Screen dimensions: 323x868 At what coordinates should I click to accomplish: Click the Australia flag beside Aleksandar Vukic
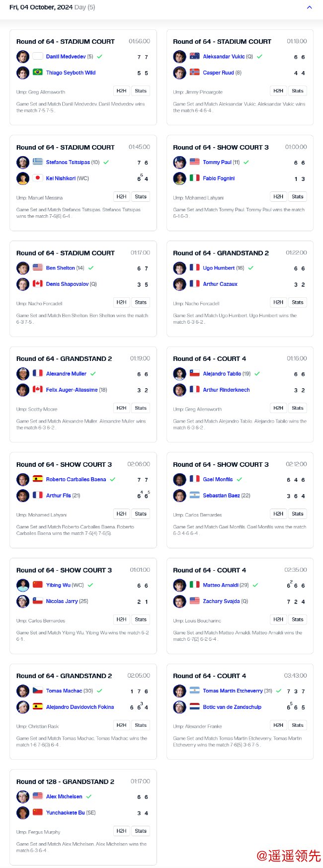pos(195,57)
